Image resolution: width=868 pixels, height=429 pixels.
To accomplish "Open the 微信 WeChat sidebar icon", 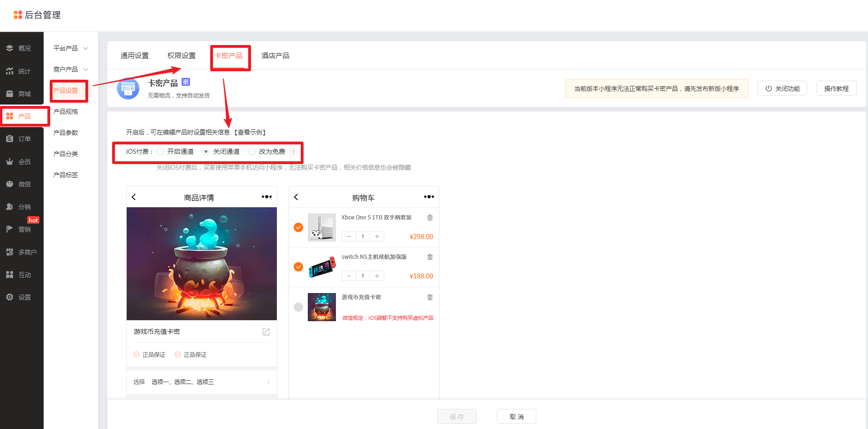I will pyautogui.click(x=9, y=184).
